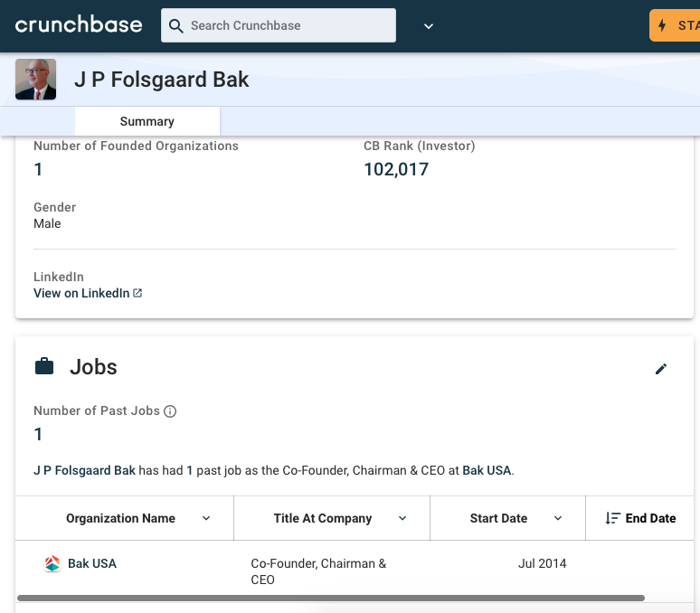Click the horizontal table scrollbar
The height and width of the screenshot is (613, 700).
[x=331, y=598]
